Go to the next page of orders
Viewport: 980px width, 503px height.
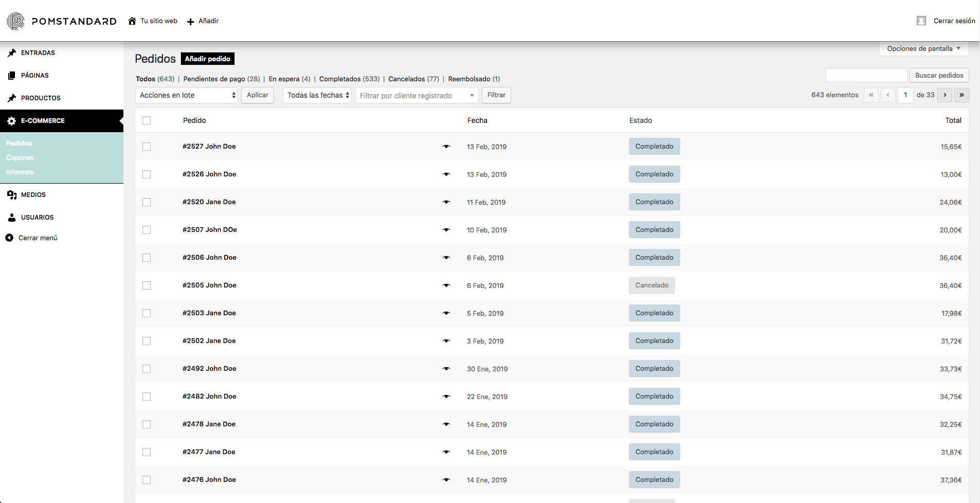coord(945,95)
